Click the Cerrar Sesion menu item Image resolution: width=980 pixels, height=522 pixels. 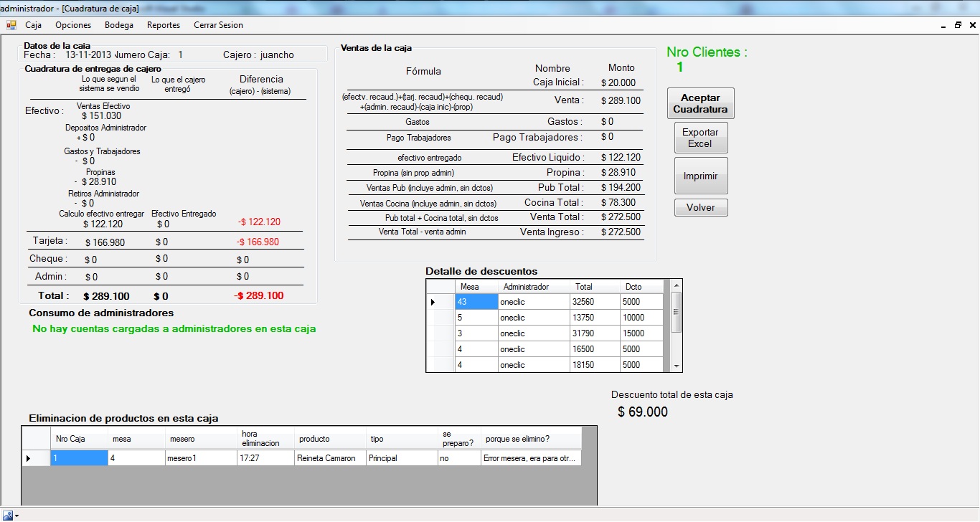pos(218,25)
